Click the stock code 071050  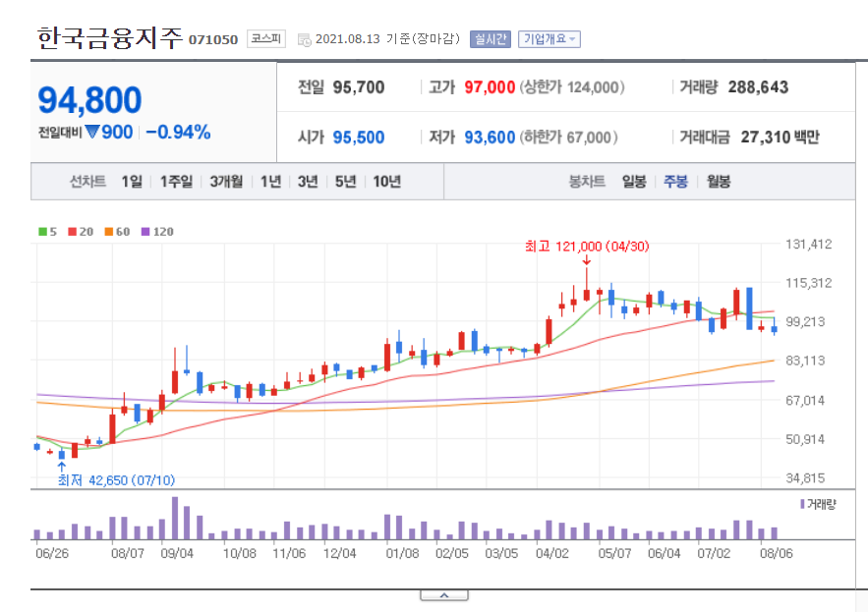tap(213, 40)
